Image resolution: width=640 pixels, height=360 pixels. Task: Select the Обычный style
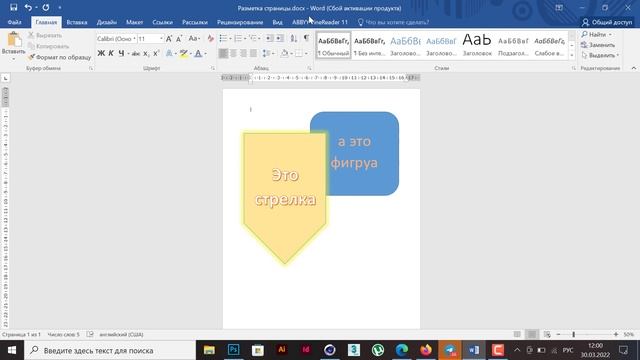point(333,46)
